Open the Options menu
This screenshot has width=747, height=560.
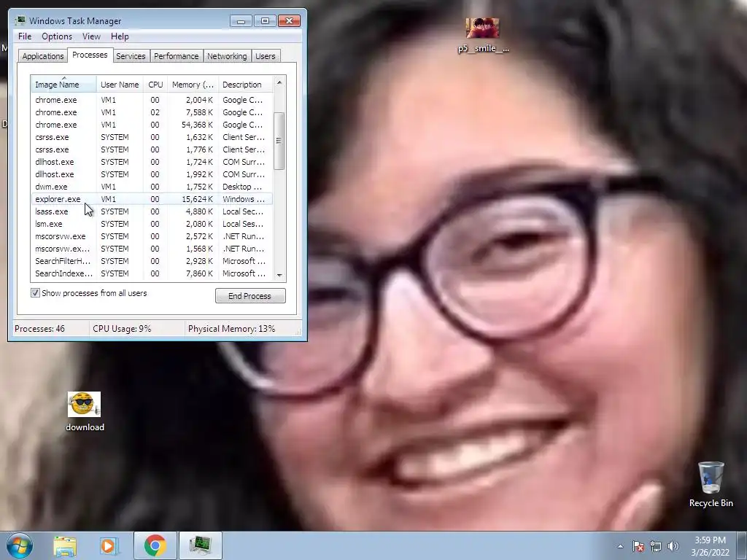pyautogui.click(x=57, y=36)
